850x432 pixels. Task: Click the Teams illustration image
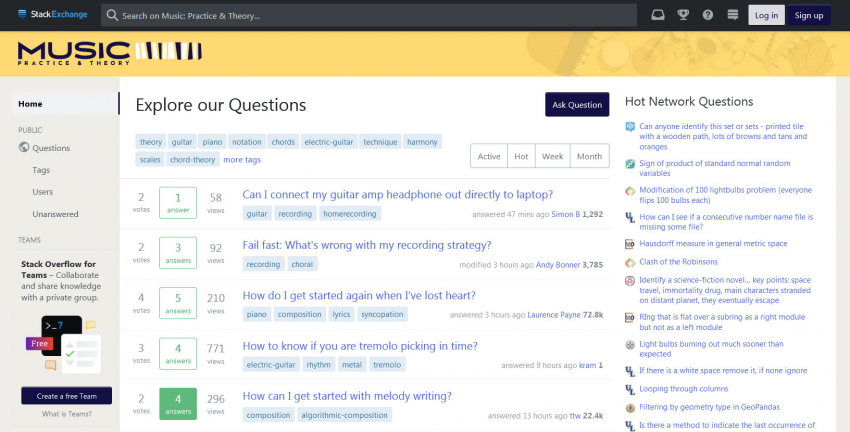coord(63,344)
